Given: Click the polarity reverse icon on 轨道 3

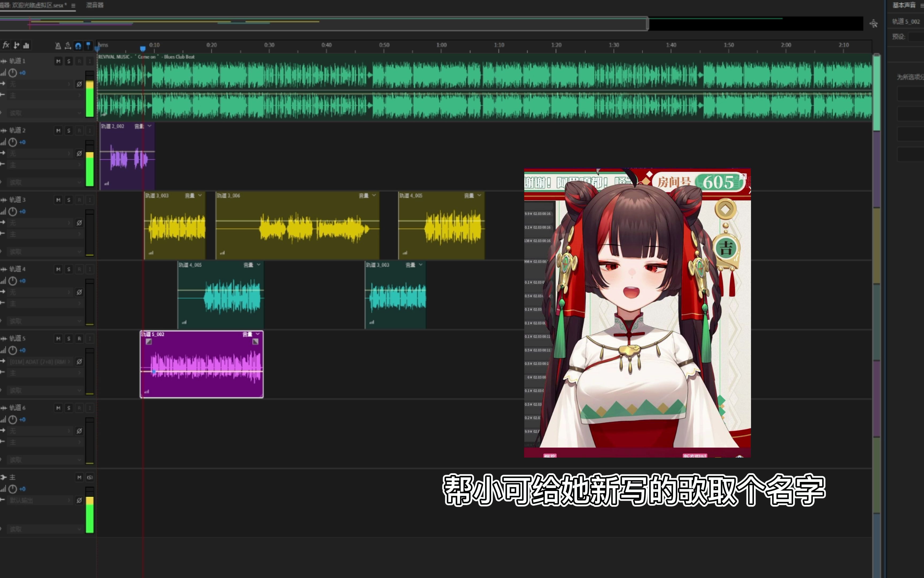Looking at the screenshot, I should (x=79, y=223).
